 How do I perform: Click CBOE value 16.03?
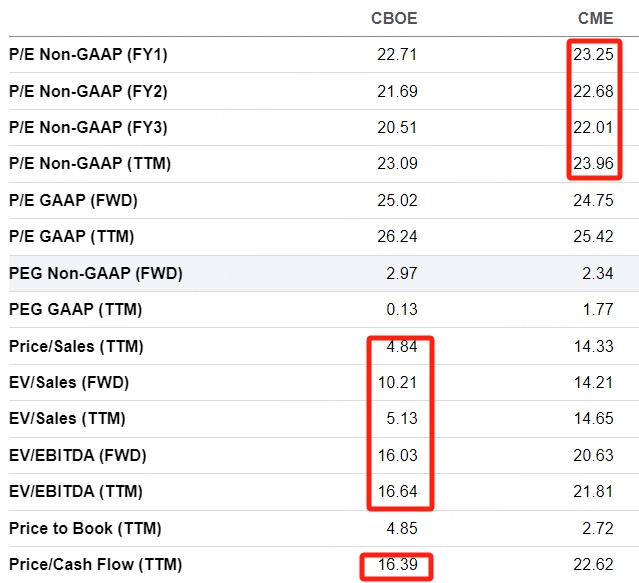point(397,455)
